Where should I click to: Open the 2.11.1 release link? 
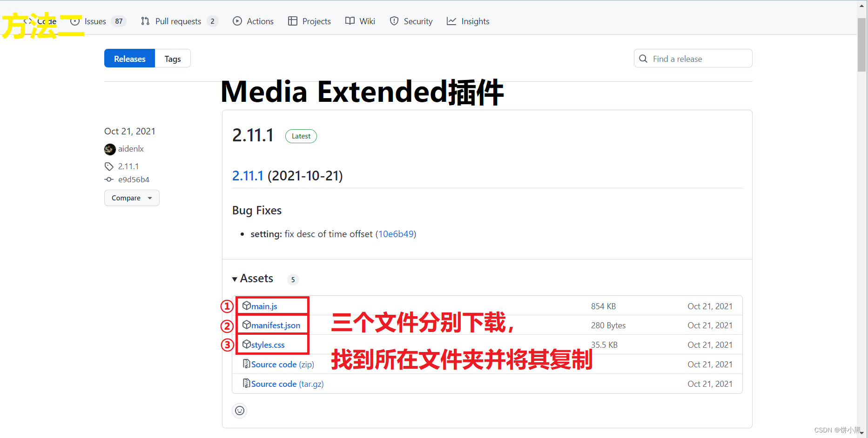[247, 175]
